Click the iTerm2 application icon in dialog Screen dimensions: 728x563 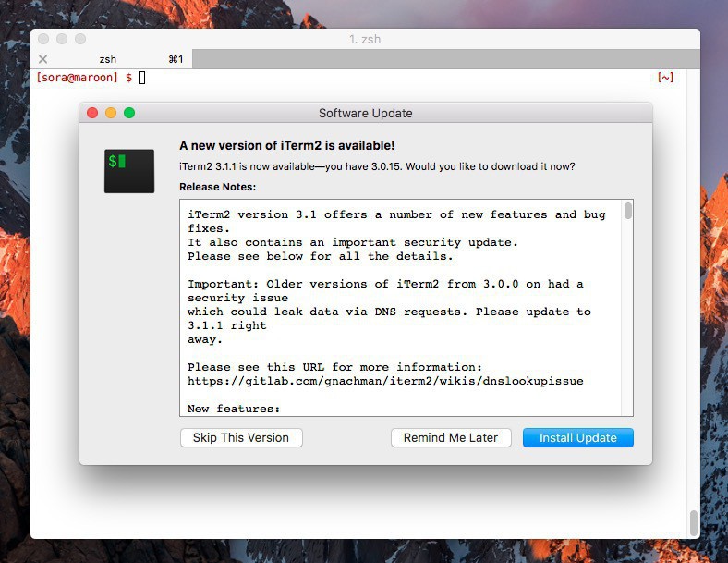[129, 171]
